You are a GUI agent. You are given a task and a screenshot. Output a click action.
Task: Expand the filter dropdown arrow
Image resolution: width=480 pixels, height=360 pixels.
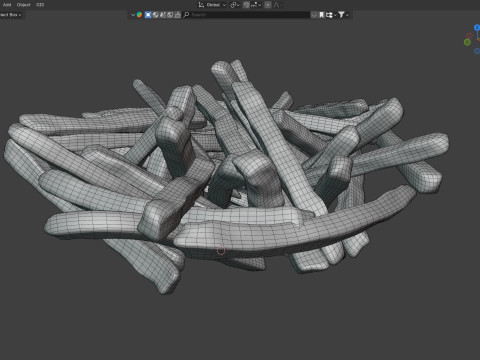click(348, 15)
